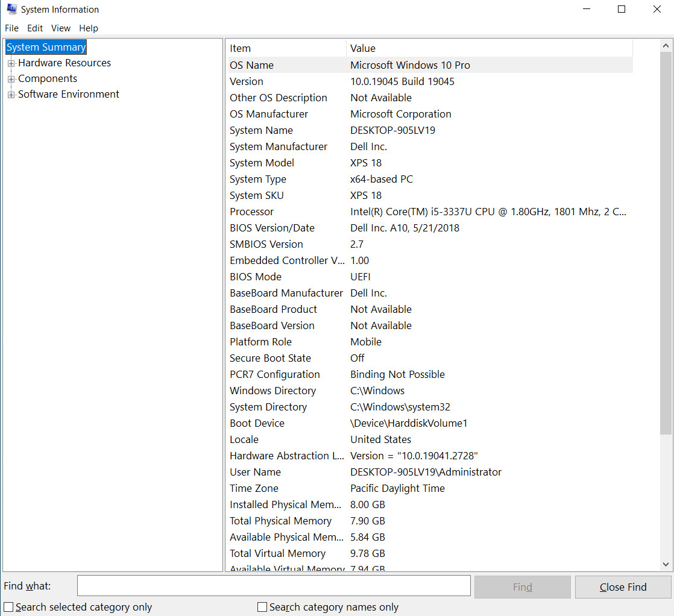This screenshot has height=616, width=674.
Task: Select the PCR7 Configuration row
Action: (430, 375)
